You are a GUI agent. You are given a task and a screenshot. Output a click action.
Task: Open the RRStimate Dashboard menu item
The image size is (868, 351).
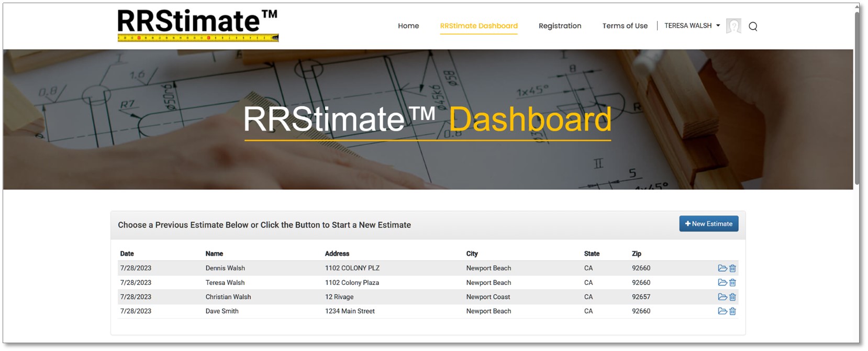478,26
